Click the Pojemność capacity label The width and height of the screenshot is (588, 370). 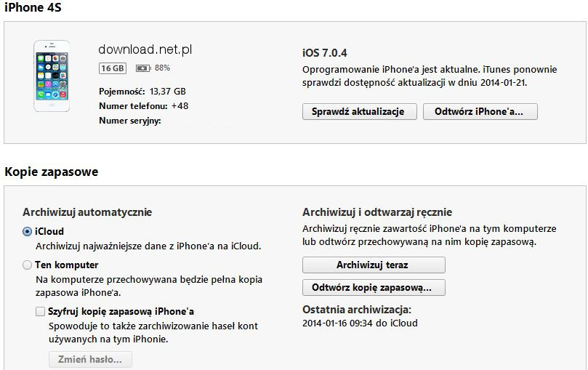coord(122,92)
